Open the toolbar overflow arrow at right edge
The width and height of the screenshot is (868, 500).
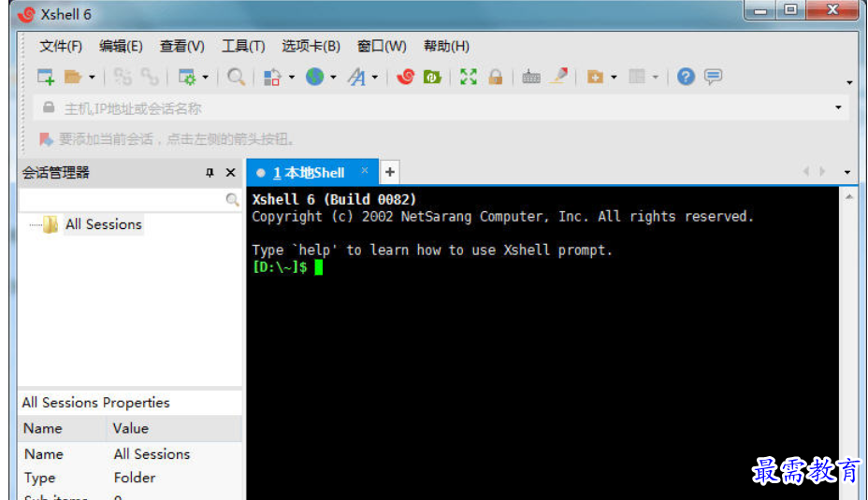click(849, 83)
